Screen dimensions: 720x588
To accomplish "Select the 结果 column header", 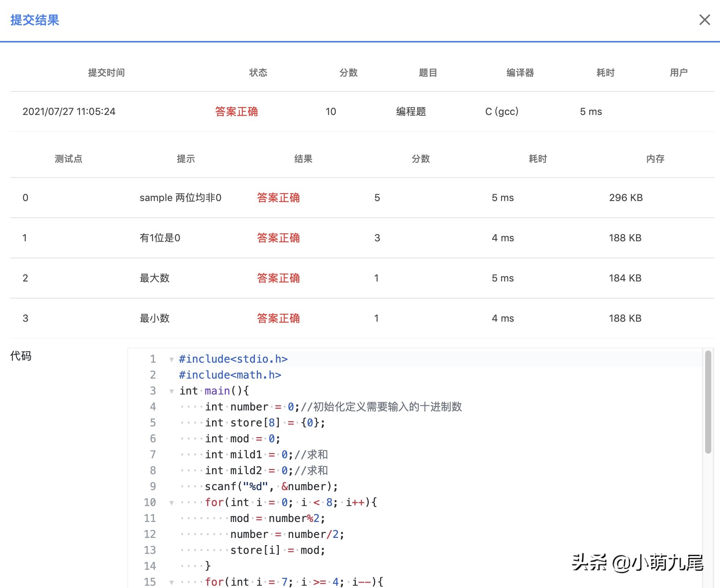I will [x=303, y=159].
